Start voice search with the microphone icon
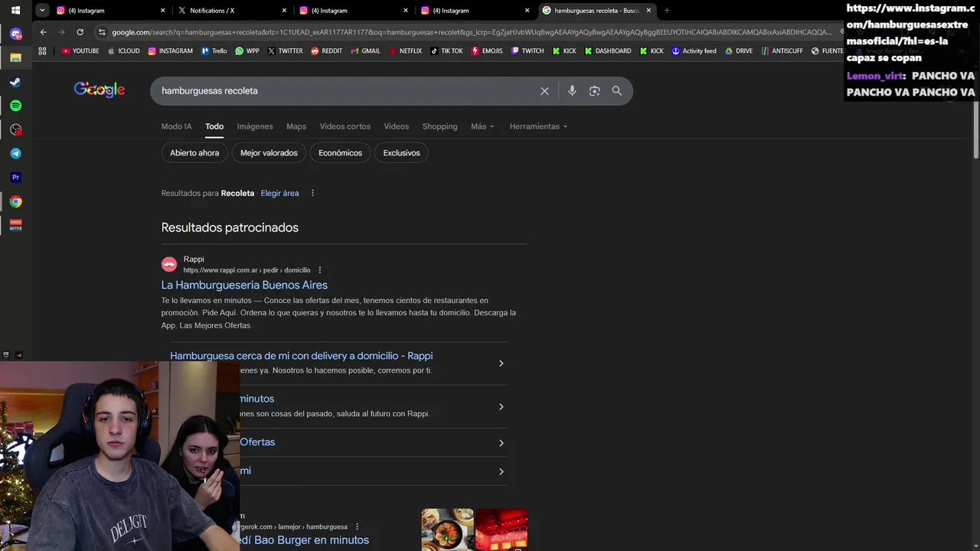Image resolution: width=980 pixels, height=551 pixels. click(x=572, y=91)
